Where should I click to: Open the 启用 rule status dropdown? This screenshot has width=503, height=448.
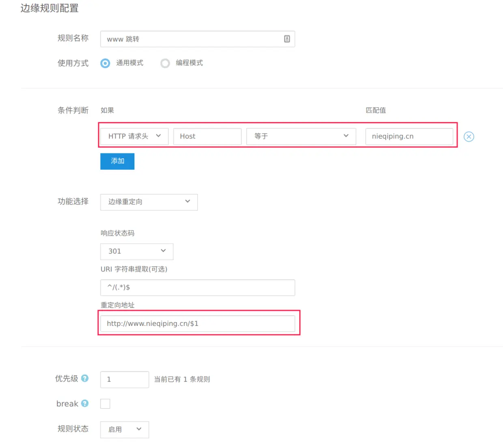click(x=125, y=429)
